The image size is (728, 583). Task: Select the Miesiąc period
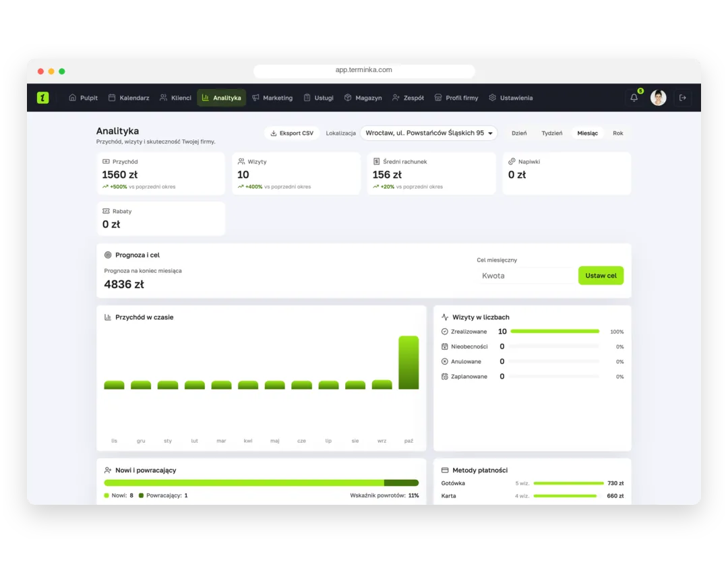587,133
